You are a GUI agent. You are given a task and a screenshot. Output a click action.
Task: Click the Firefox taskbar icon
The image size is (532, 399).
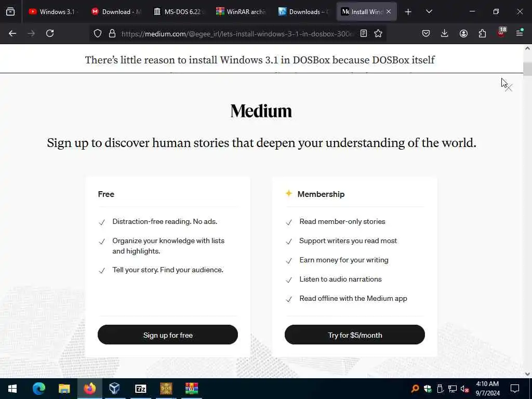pyautogui.click(x=89, y=389)
